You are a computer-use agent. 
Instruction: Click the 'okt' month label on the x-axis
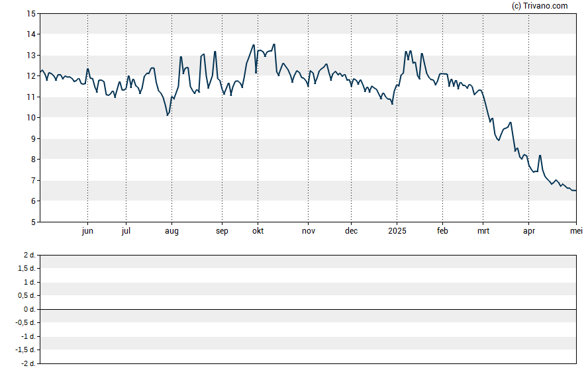(x=258, y=231)
